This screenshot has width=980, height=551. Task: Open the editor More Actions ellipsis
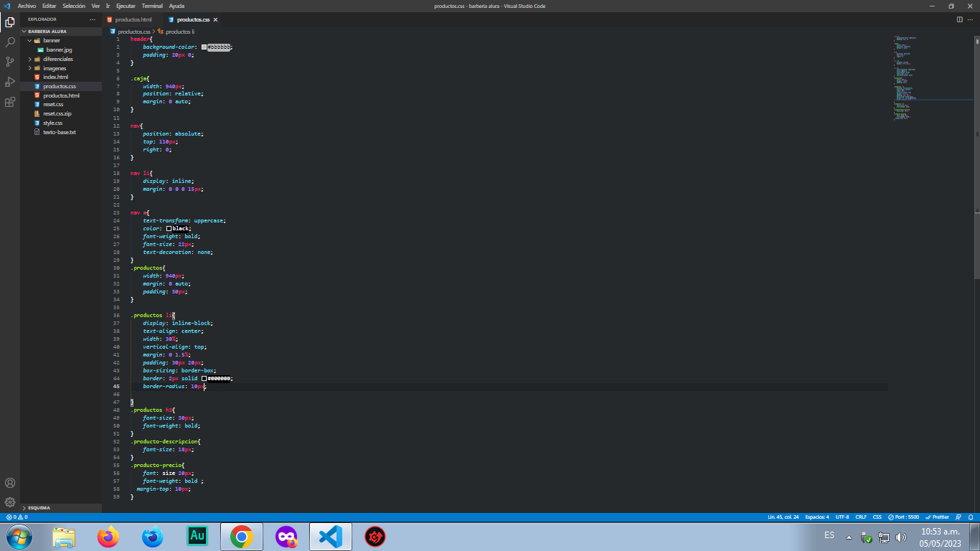tap(971, 19)
